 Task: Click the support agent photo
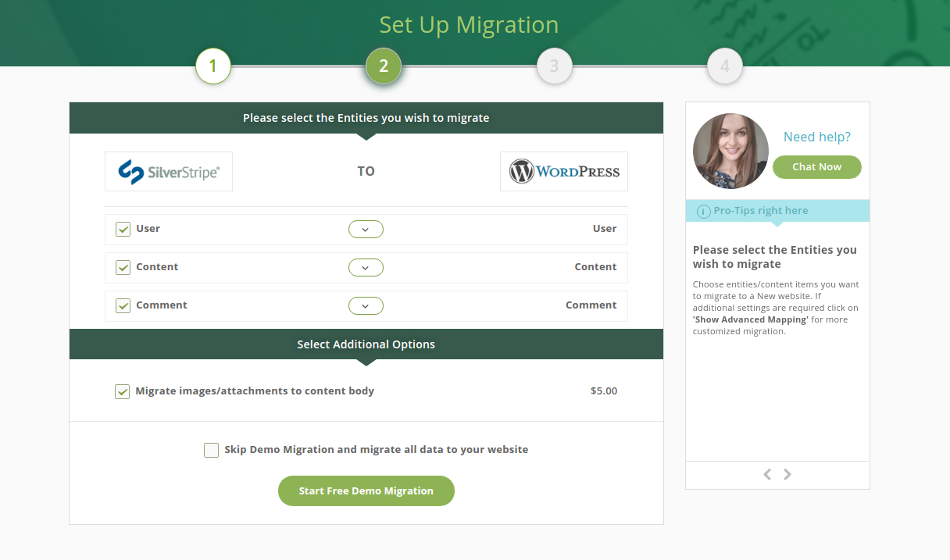(730, 151)
